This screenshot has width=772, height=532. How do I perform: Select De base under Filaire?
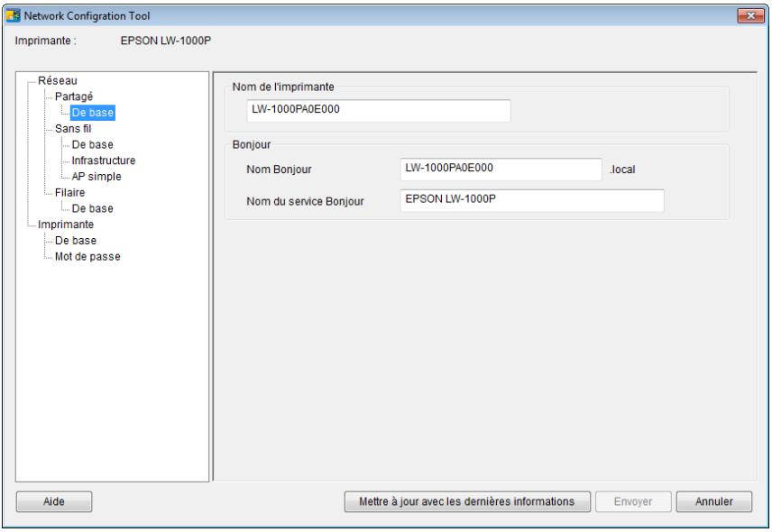click(x=93, y=208)
